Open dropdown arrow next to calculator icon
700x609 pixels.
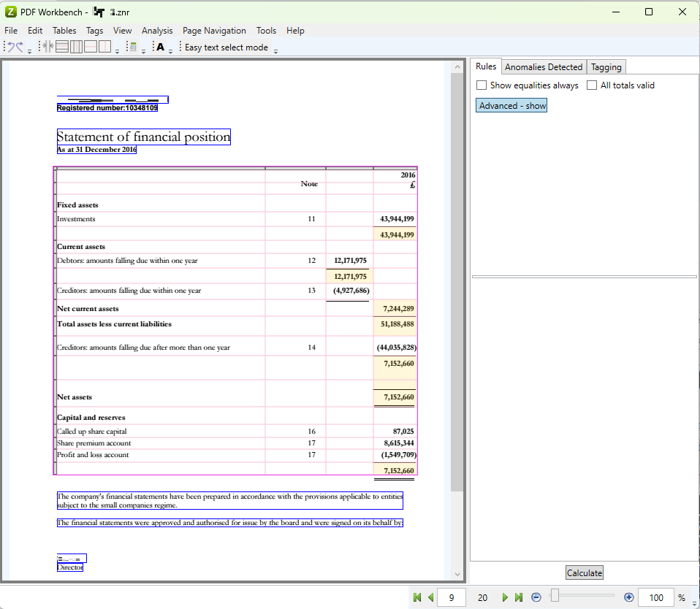click(x=144, y=50)
